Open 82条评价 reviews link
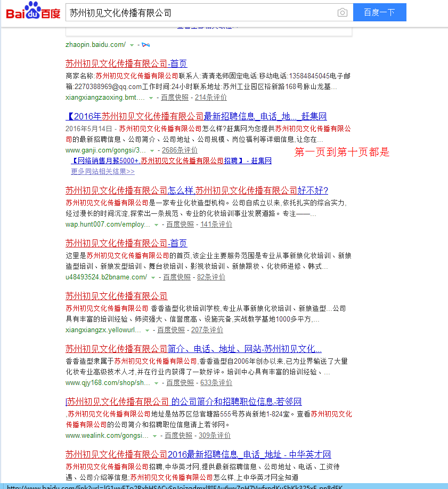This screenshot has width=448, height=489. pos(211,277)
